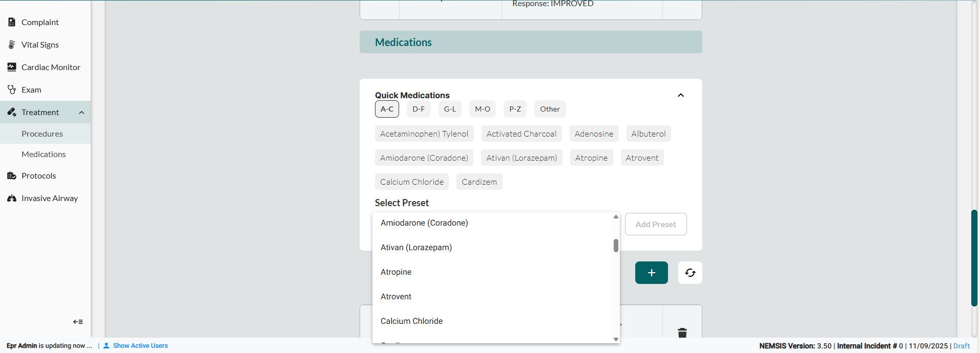Open the Invasive Airway lungs icon

point(12,198)
